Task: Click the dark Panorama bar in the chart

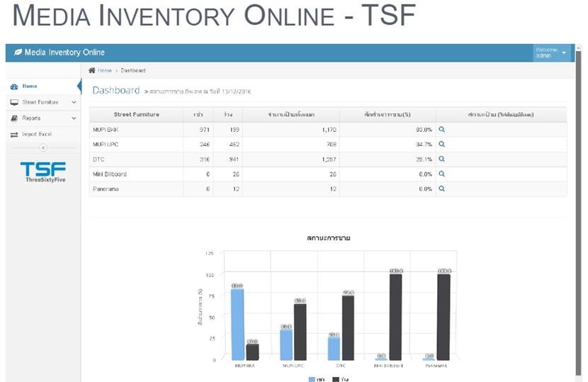Action: point(443,317)
